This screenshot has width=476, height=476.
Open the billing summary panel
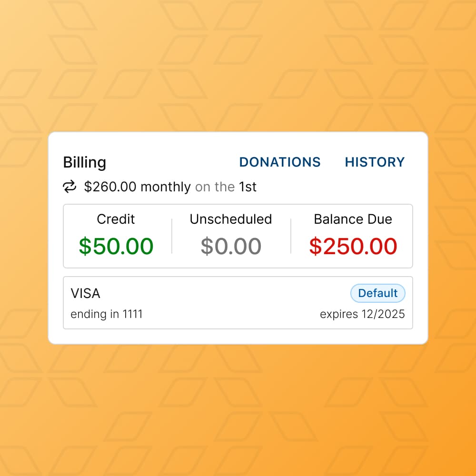point(238,236)
